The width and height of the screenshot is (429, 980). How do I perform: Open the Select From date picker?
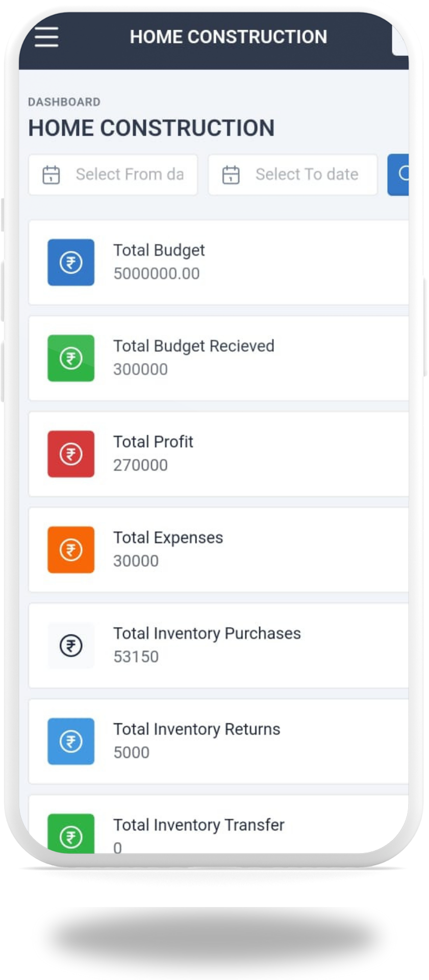[x=129, y=175]
